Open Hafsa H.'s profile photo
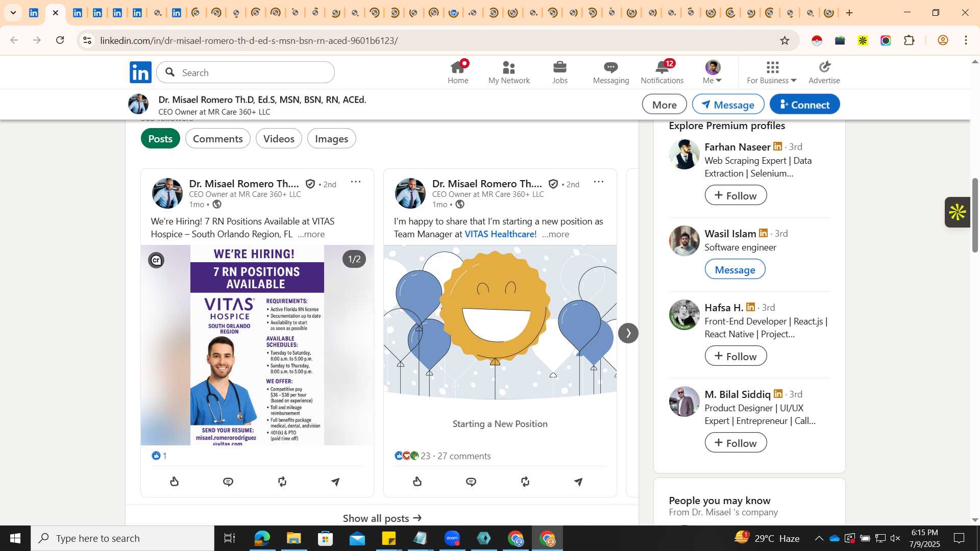This screenshot has width=980, height=551. pyautogui.click(x=684, y=315)
